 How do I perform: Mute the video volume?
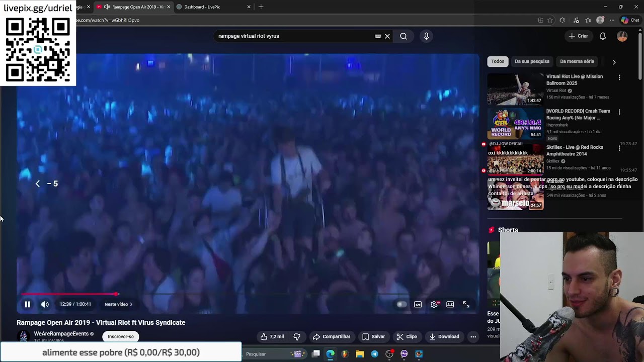(45, 304)
